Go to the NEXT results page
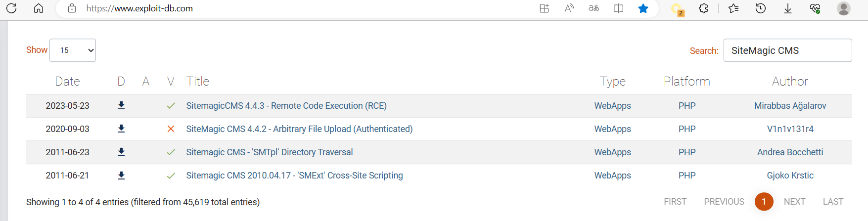 (794, 202)
